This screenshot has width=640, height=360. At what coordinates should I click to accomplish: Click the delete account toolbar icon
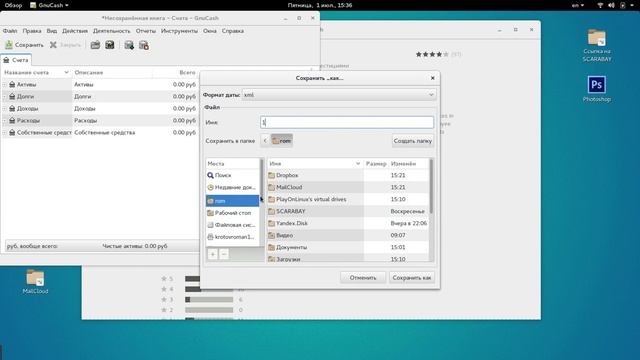click(144, 45)
